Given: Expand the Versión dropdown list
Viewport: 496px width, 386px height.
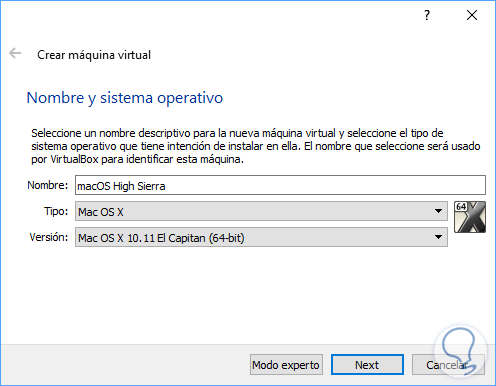Looking at the screenshot, I should point(261,237).
